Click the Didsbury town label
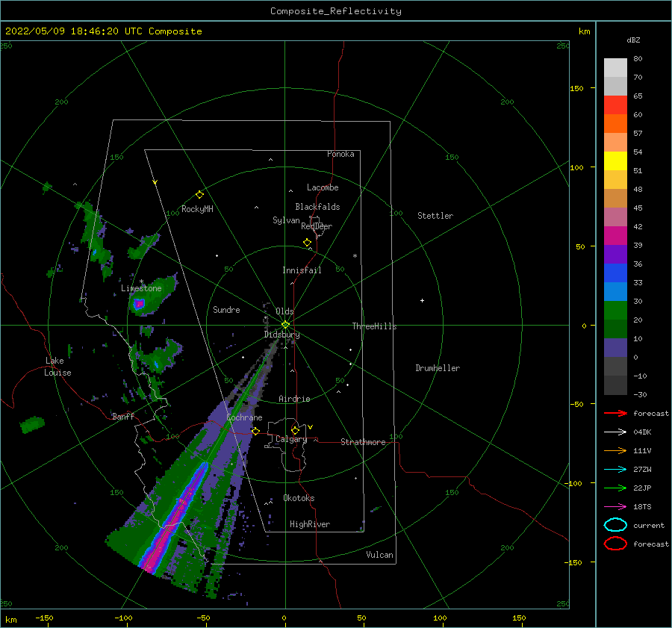The height and width of the screenshot is (628, 672). pos(281,335)
